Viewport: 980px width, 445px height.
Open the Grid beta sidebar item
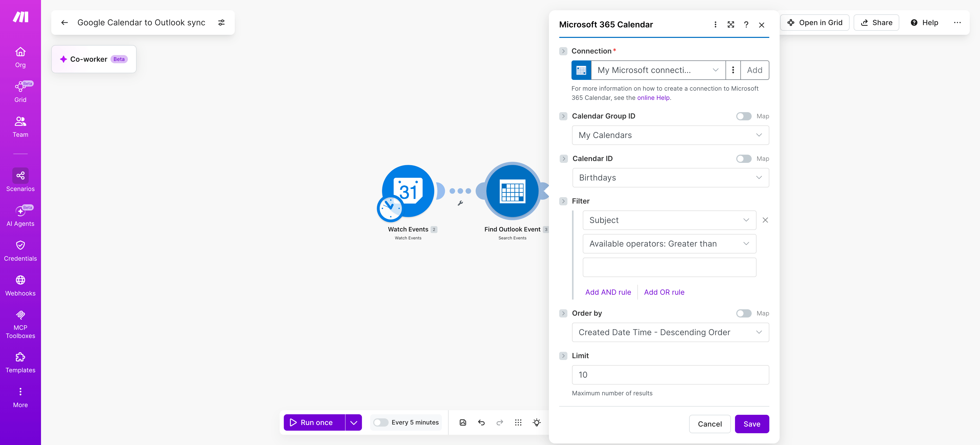point(20,92)
